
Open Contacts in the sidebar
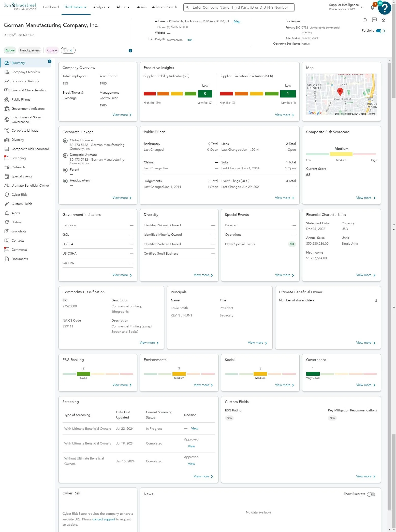(26, 241)
